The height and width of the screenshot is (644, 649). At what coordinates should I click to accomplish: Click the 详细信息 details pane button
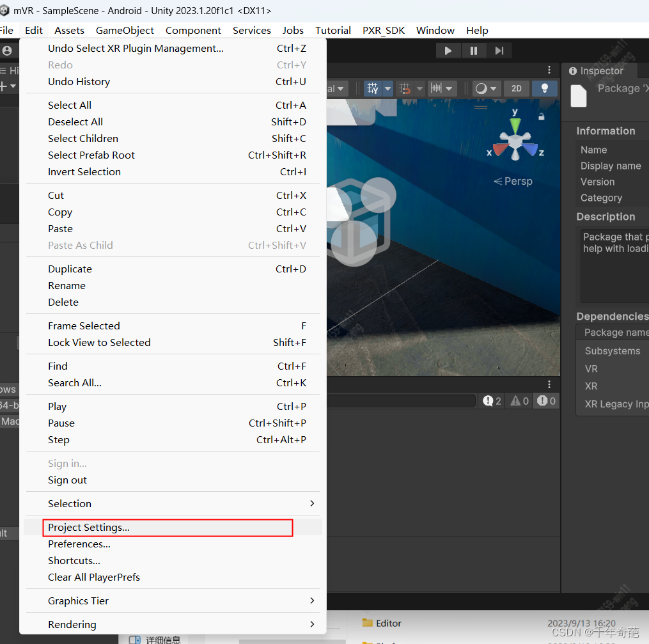155,640
